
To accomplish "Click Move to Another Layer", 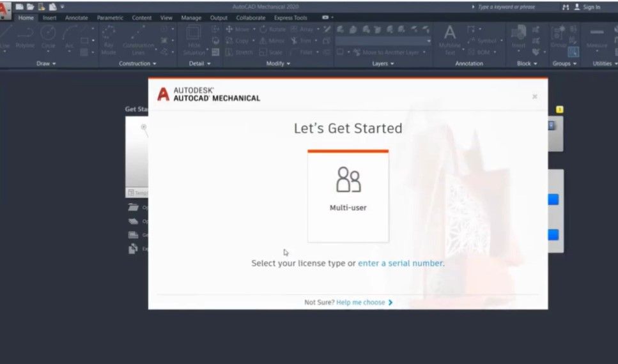I will 386,52.
